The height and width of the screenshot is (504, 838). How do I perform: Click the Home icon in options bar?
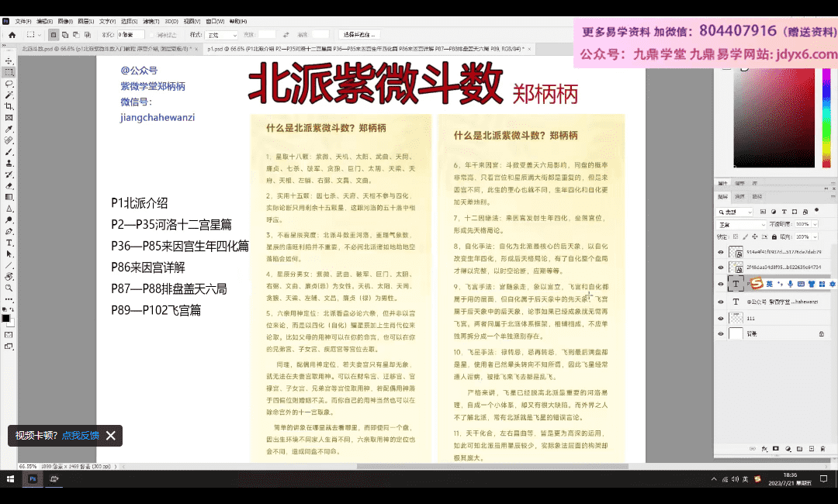pyautogui.click(x=12, y=35)
